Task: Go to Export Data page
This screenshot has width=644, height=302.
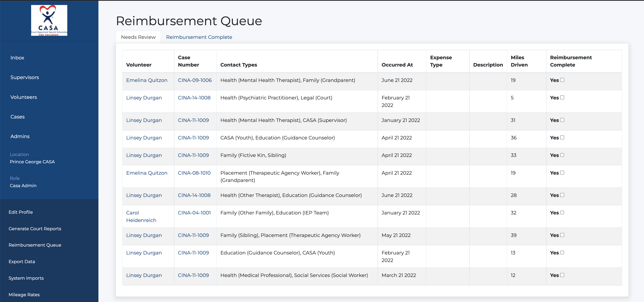Action: 22,261
